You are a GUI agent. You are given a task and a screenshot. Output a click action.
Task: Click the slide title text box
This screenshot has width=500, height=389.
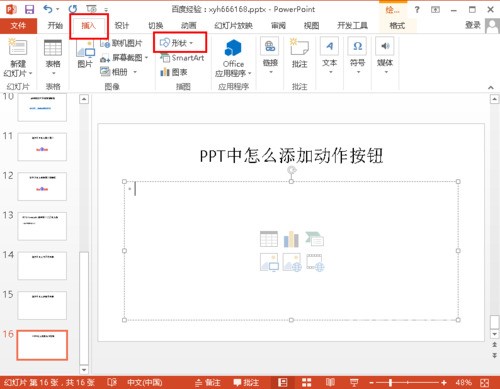point(291,156)
